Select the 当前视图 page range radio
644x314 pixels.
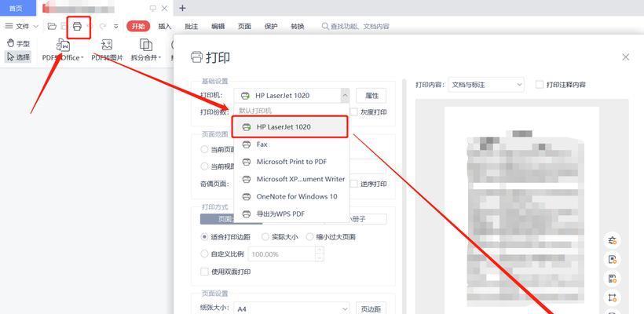point(204,166)
